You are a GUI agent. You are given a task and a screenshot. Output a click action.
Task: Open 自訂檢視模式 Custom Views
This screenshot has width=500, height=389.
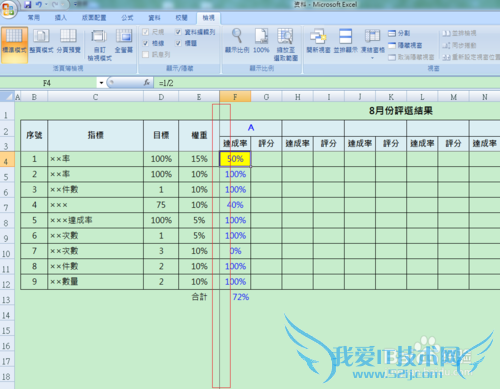pos(99,46)
